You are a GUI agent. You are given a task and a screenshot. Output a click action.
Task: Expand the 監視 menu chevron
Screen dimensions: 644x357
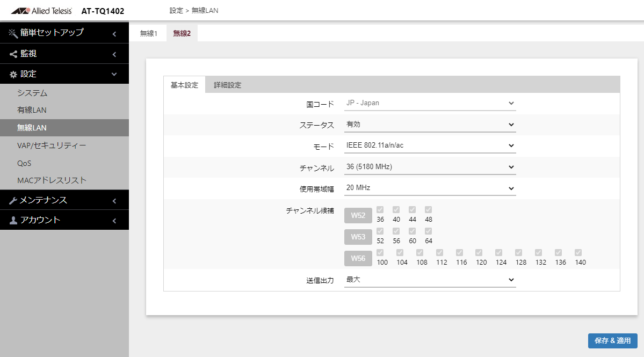(114, 54)
